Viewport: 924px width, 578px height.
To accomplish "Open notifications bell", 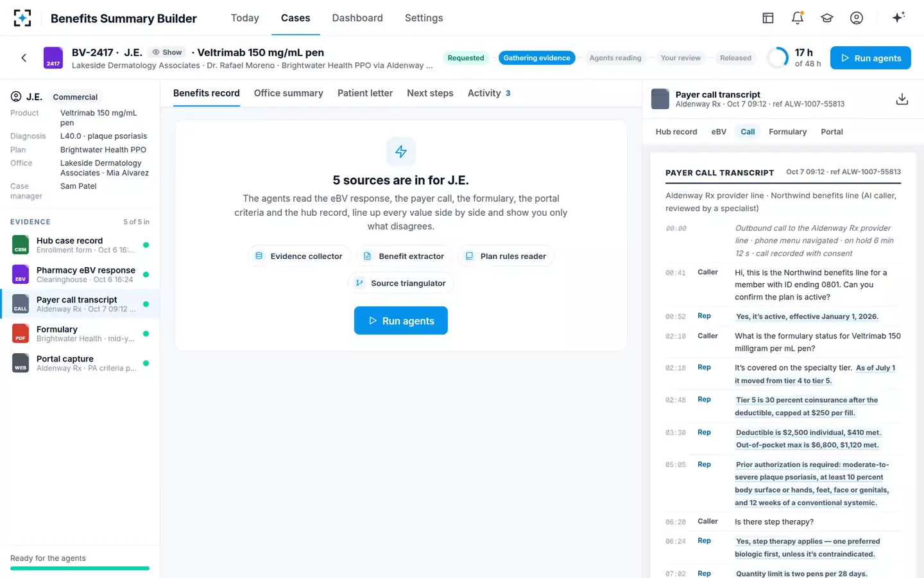I will coord(798,18).
